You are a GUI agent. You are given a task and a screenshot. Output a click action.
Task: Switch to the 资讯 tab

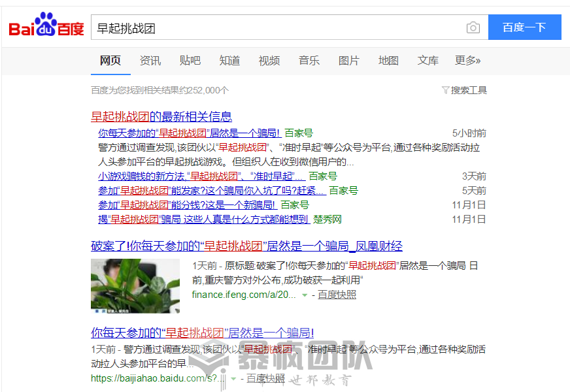click(x=150, y=61)
